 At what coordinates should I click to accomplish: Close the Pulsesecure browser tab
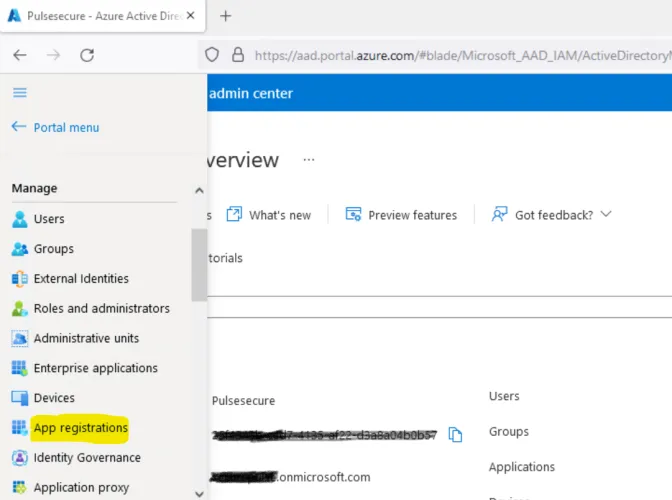[x=191, y=16]
